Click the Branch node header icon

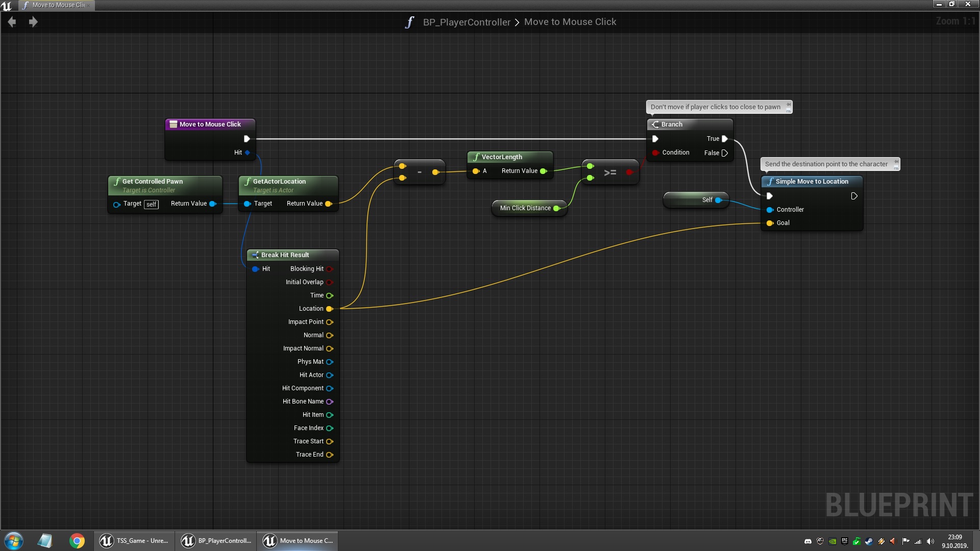pos(655,124)
